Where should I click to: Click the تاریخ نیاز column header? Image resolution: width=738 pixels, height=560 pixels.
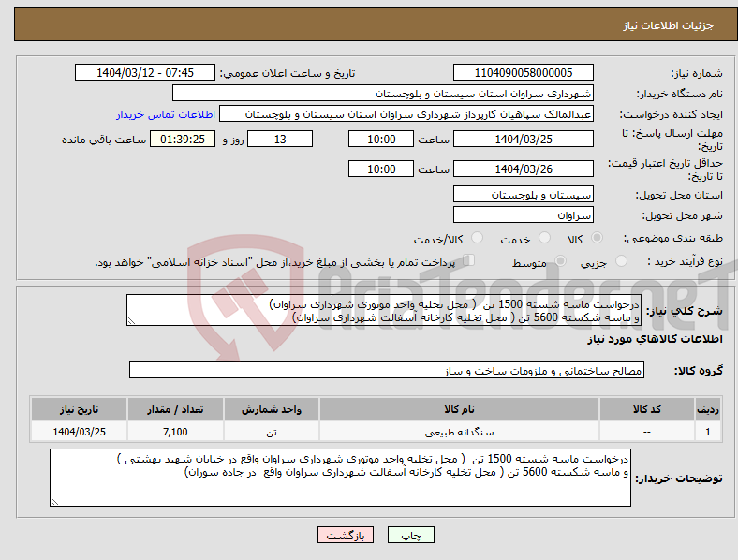(x=79, y=409)
